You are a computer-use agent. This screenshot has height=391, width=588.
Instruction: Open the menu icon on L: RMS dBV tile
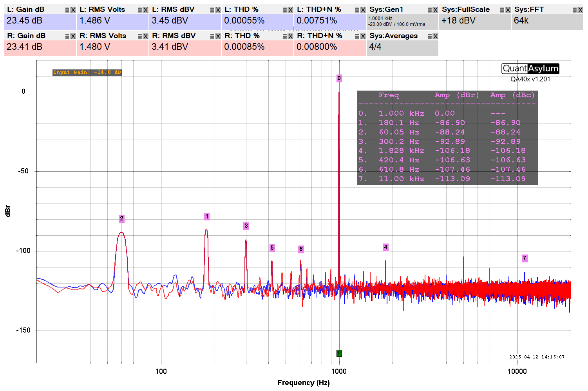(212, 10)
